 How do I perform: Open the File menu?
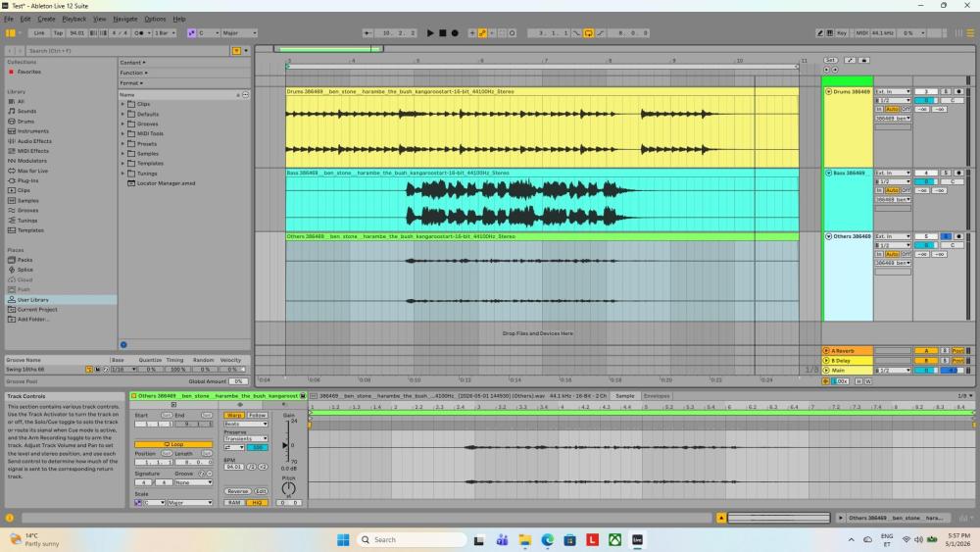tap(9, 19)
